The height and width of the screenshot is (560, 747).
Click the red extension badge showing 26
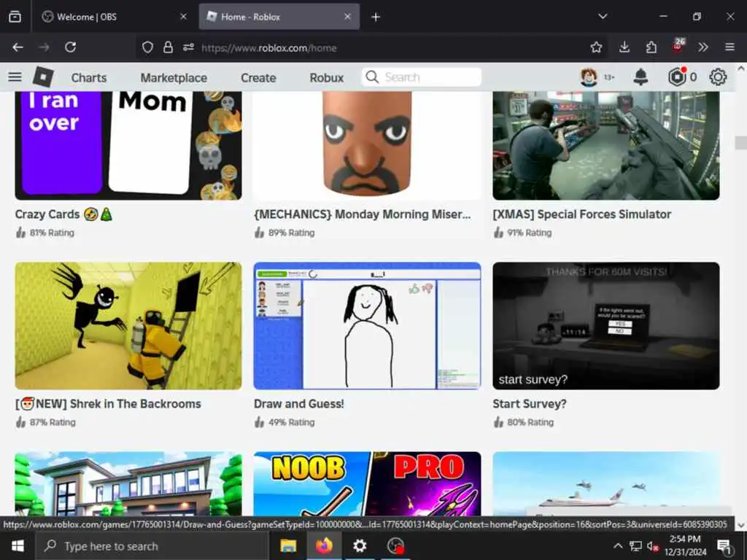[x=678, y=45]
